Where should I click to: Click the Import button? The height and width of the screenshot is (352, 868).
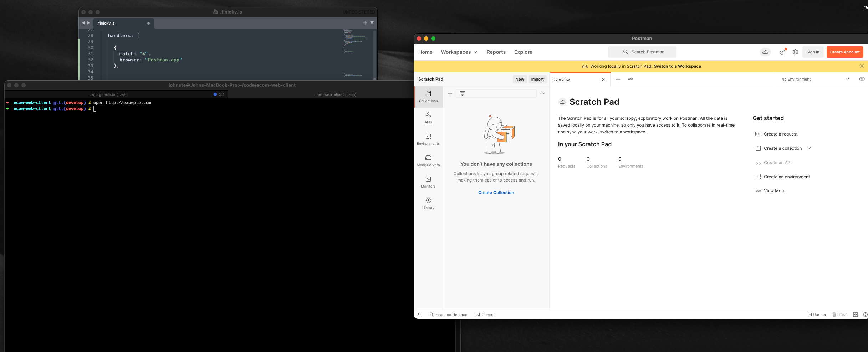(x=537, y=79)
